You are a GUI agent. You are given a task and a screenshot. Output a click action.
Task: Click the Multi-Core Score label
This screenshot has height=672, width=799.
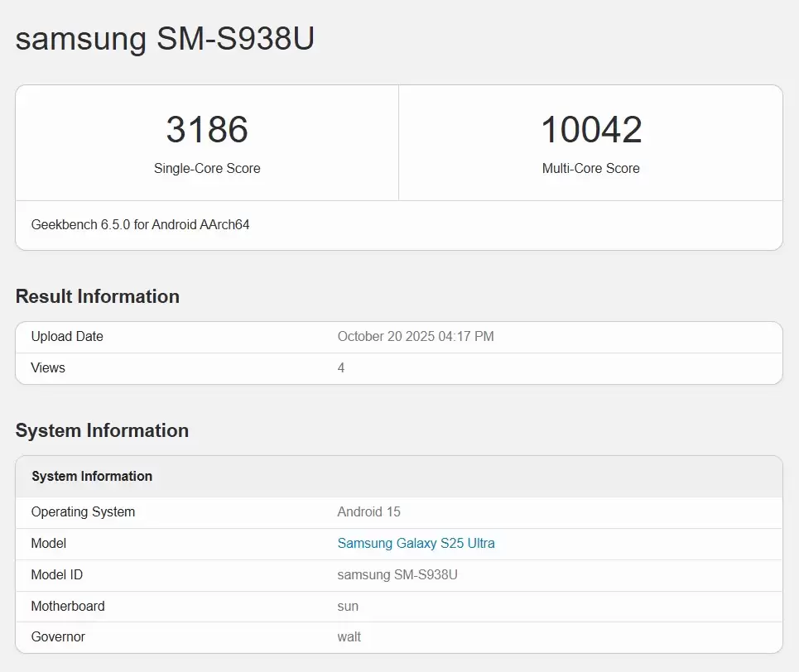tap(590, 168)
